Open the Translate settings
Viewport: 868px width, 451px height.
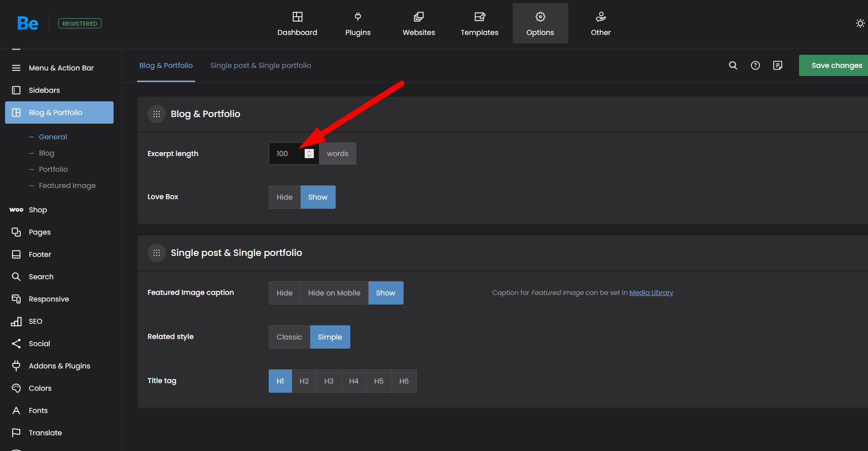point(59,433)
